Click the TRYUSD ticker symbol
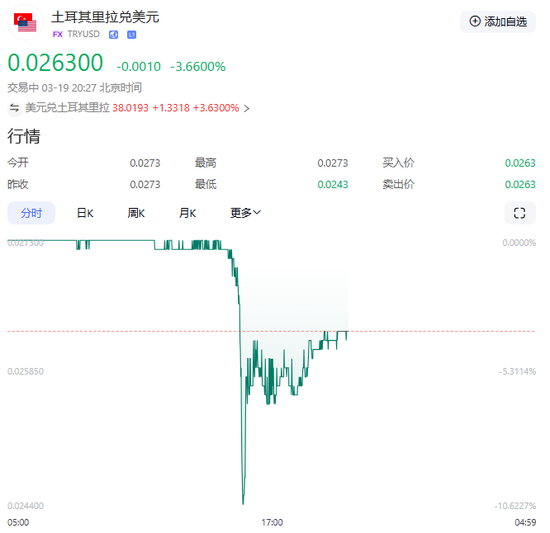This screenshot has width=550, height=533. click(x=83, y=34)
